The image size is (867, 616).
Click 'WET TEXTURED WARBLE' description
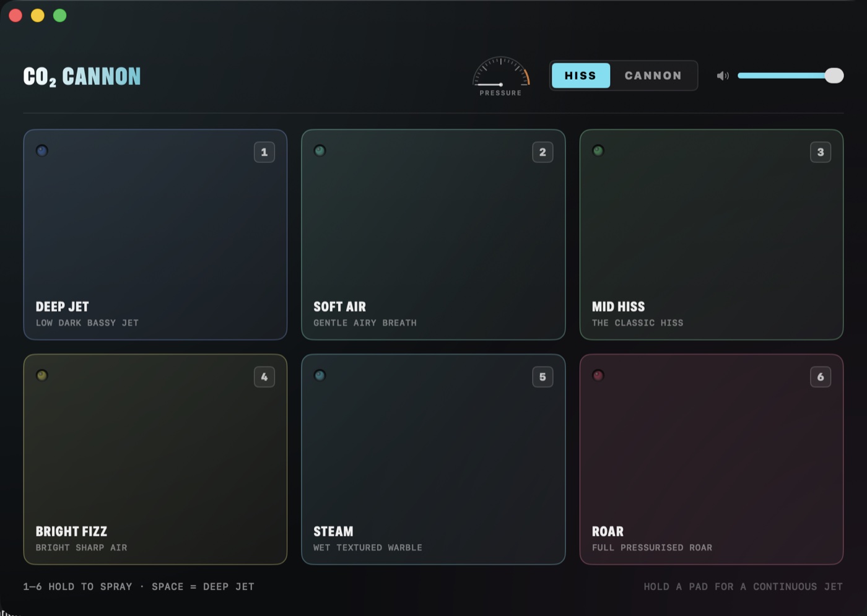368,547
